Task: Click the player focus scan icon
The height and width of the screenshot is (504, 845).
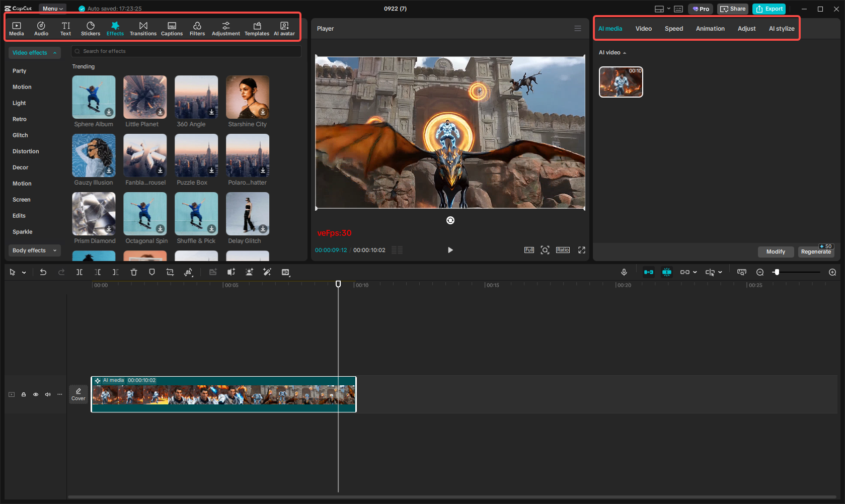Action: [x=545, y=250]
